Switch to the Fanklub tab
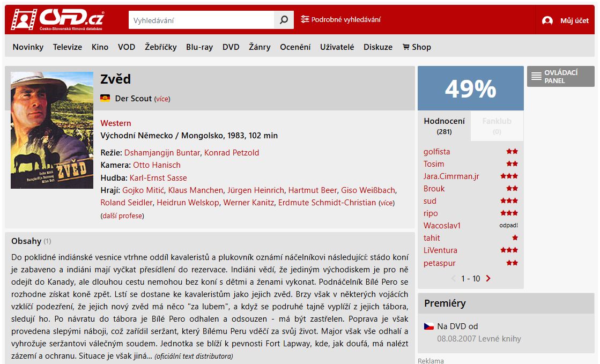Image resolution: width=600 pixels, height=364 pixels. pyautogui.click(x=497, y=126)
